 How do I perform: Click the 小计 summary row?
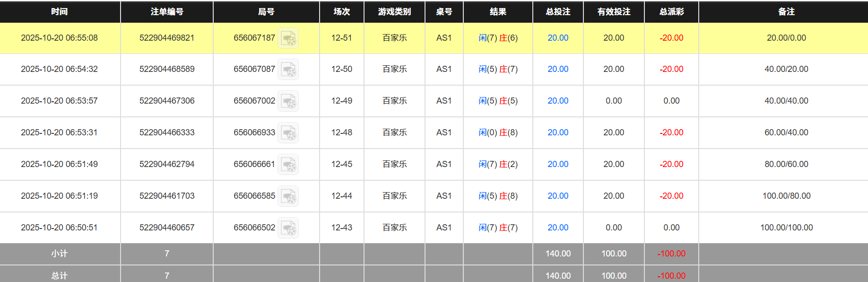60,254
